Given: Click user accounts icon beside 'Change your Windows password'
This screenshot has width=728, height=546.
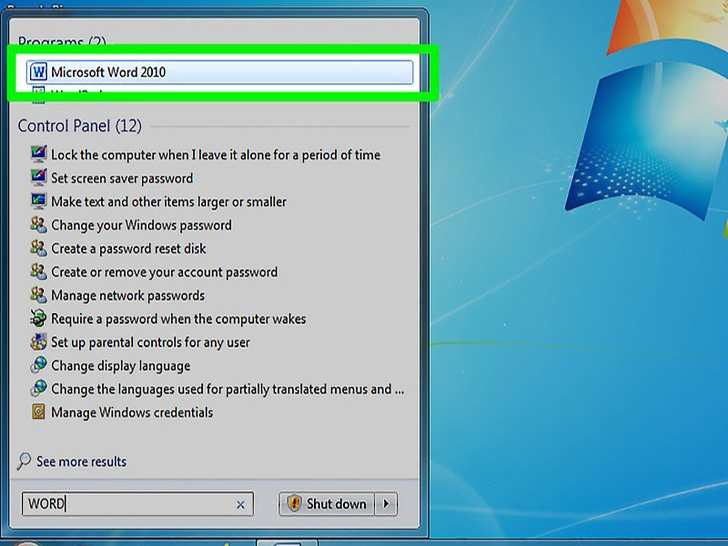Looking at the screenshot, I should pos(39,225).
